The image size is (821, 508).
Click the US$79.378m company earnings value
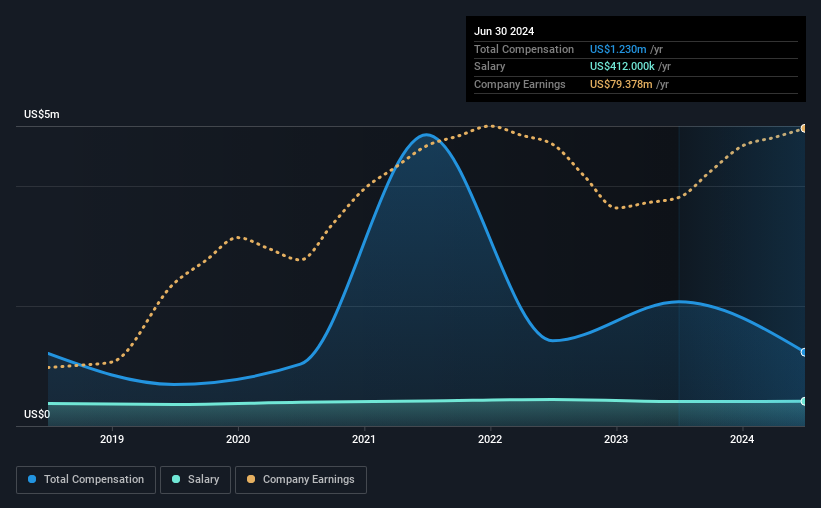pos(621,84)
